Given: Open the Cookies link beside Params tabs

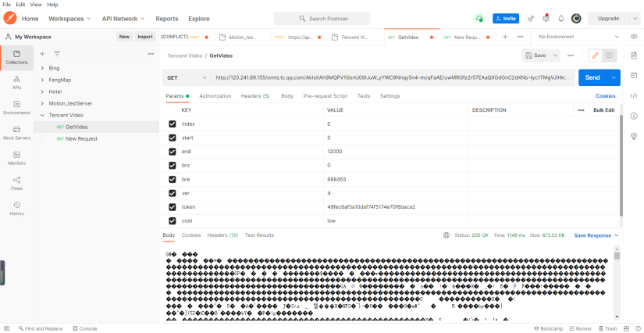Looking at the screenshot, I should click(x=606, y=96).
